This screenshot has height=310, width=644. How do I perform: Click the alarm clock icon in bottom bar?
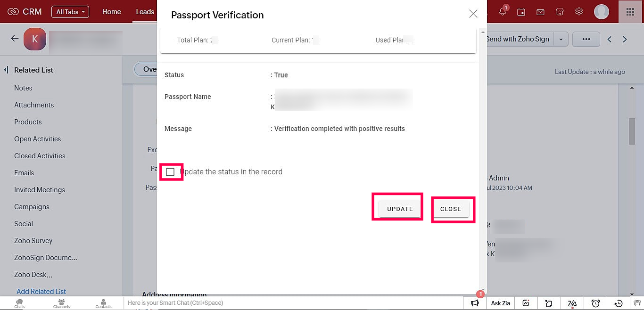click(x=595, y=303)
